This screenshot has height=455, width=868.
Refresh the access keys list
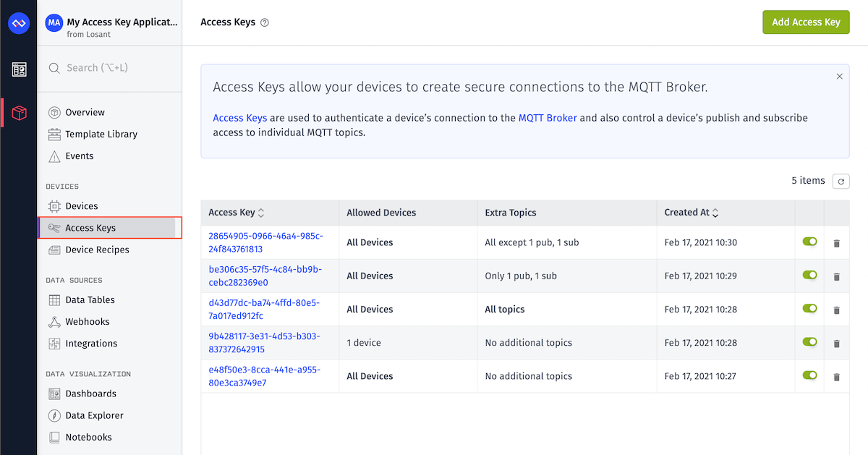coord(841,182)
